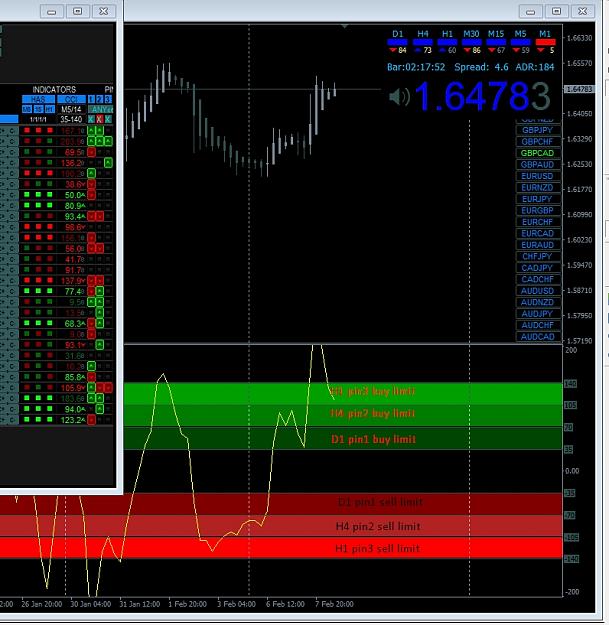Toggle the HAS indicator button
Viewport: 609px width, 625px height.
(x=38, y=99)
